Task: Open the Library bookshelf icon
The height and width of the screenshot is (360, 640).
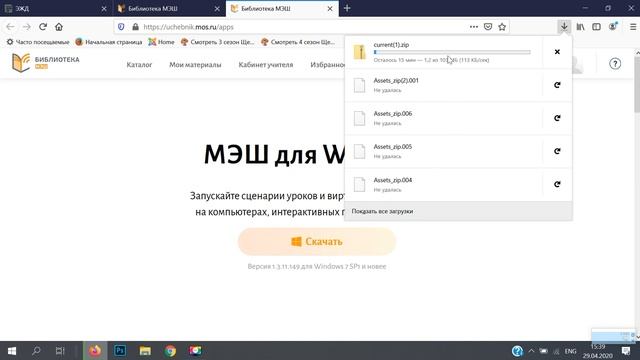Action: point(580,27)
